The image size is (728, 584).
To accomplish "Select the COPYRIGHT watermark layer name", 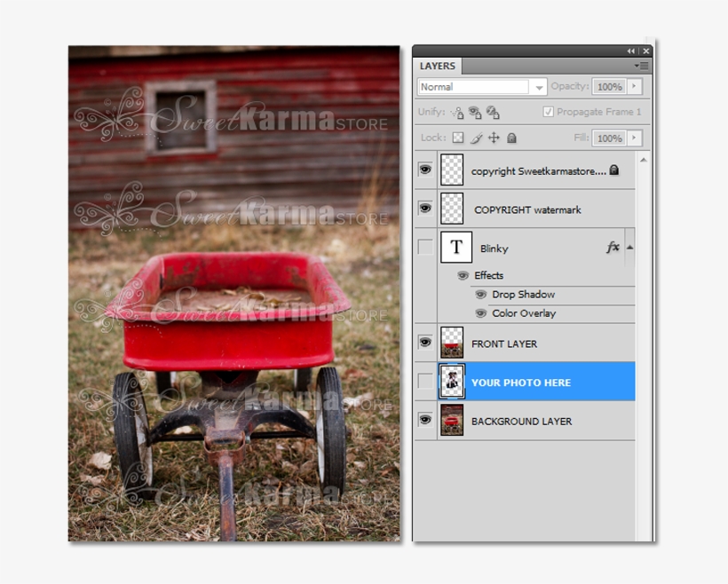I will click(527, 209).
